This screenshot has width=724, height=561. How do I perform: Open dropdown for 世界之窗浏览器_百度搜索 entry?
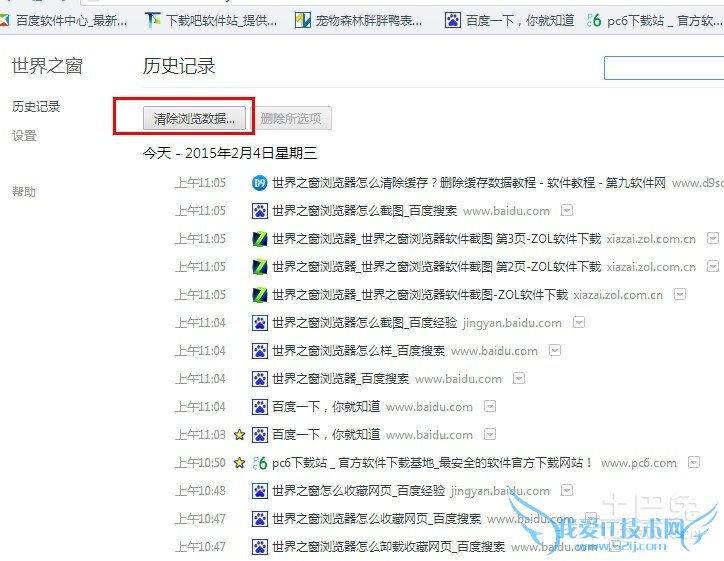[519, 379]
